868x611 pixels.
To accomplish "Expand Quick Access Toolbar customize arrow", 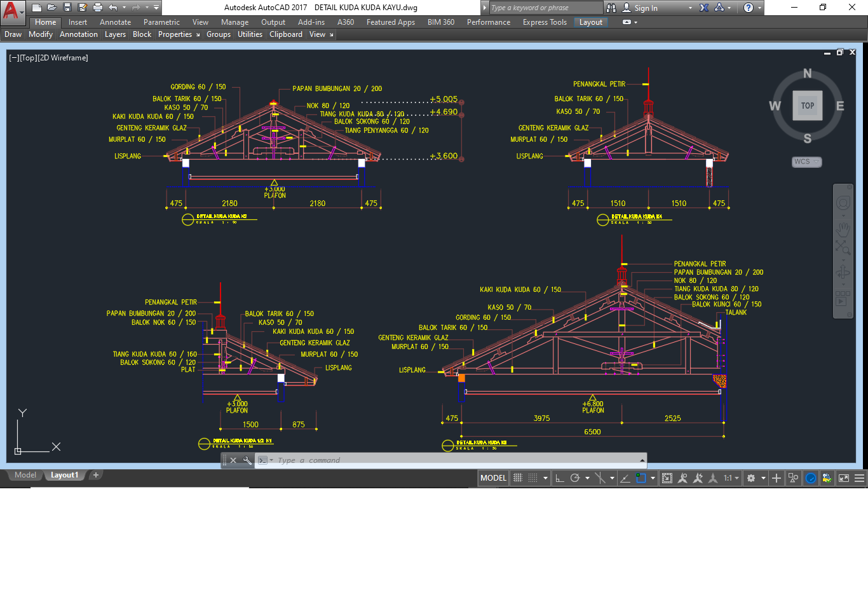I will coord(156,8).
